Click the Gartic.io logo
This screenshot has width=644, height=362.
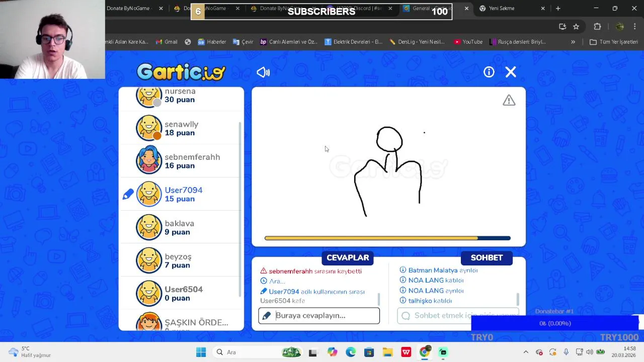pos(181,72)
